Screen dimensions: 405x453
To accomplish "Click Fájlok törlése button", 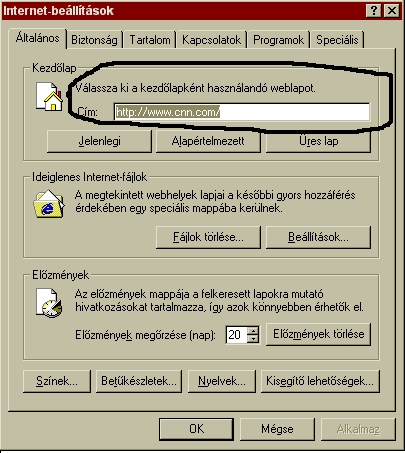I will point(208,237).
